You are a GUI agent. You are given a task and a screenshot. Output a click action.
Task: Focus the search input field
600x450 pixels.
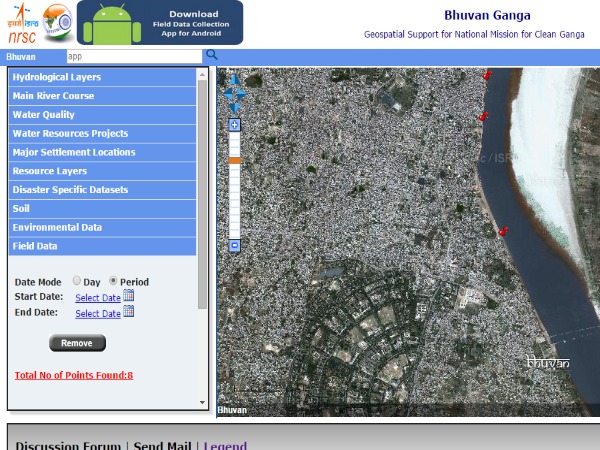(x=134, y=56)
